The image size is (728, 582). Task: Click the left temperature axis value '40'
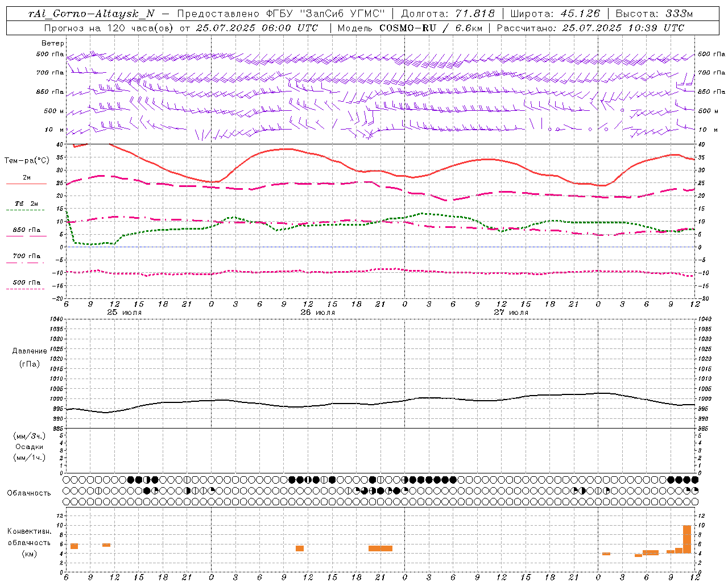point(60,145)
